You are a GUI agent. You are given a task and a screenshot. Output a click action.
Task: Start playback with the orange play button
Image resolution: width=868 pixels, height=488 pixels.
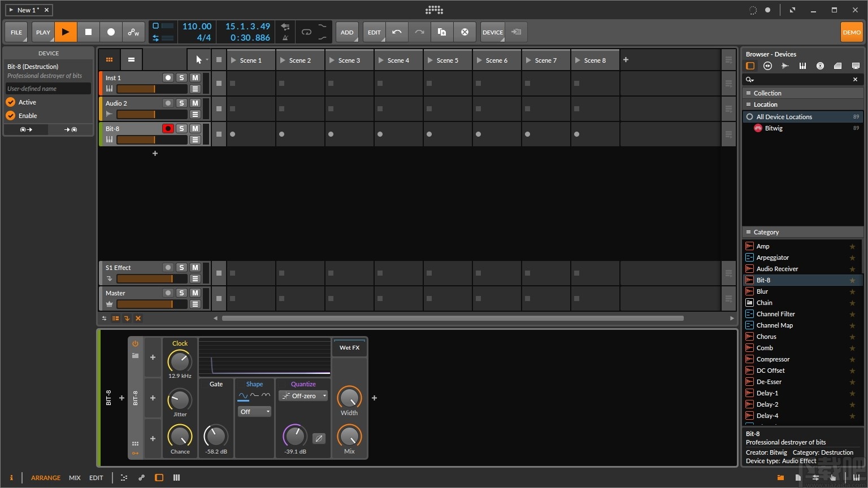tap(66, 32)
